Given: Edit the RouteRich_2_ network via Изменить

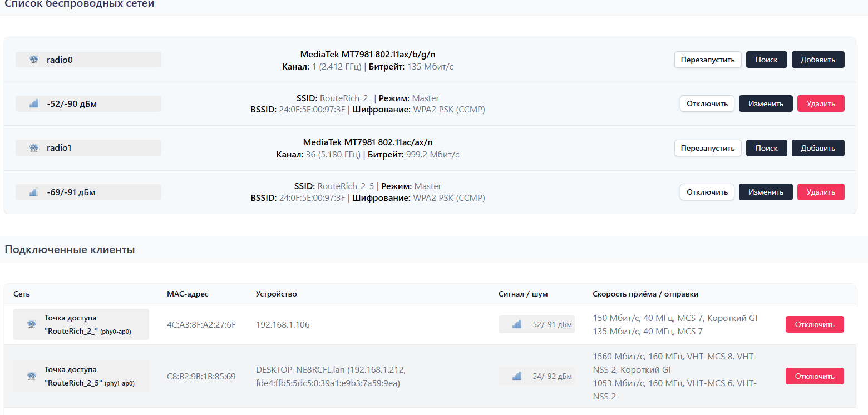Looking at the screenshot, I should [766, 103].
